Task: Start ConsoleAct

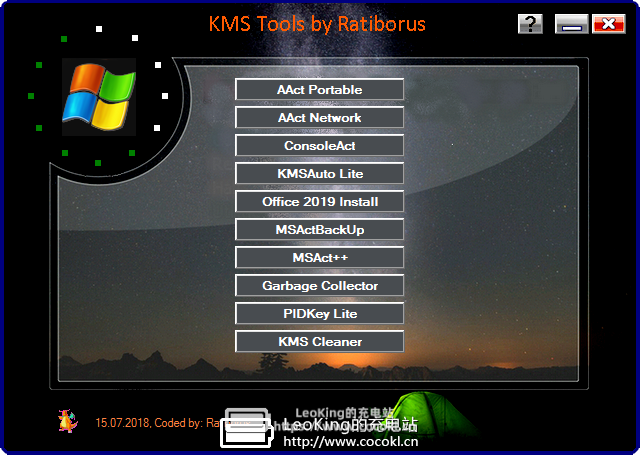Action: [x=319, y=145]
